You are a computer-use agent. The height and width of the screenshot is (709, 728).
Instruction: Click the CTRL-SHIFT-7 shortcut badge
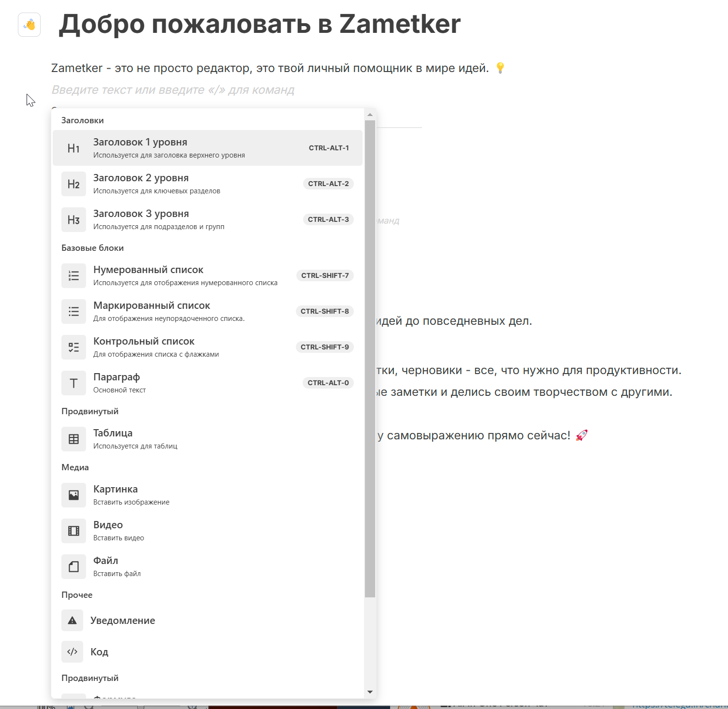point(325,275)
